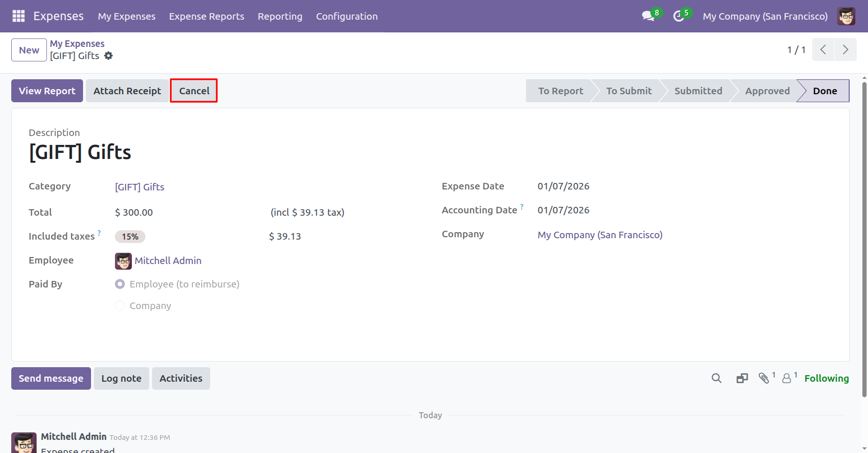Open the Reporting menu

280,16
